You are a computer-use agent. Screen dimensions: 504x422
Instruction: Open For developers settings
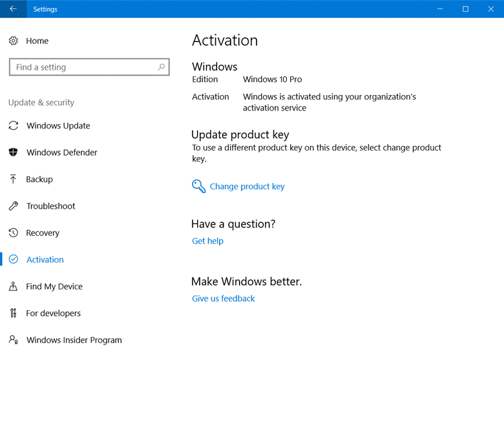coord(54,313)
